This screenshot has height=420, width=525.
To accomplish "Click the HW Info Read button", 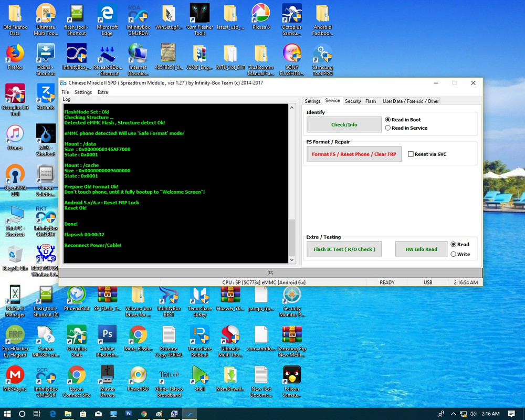I will click(421, 249).
